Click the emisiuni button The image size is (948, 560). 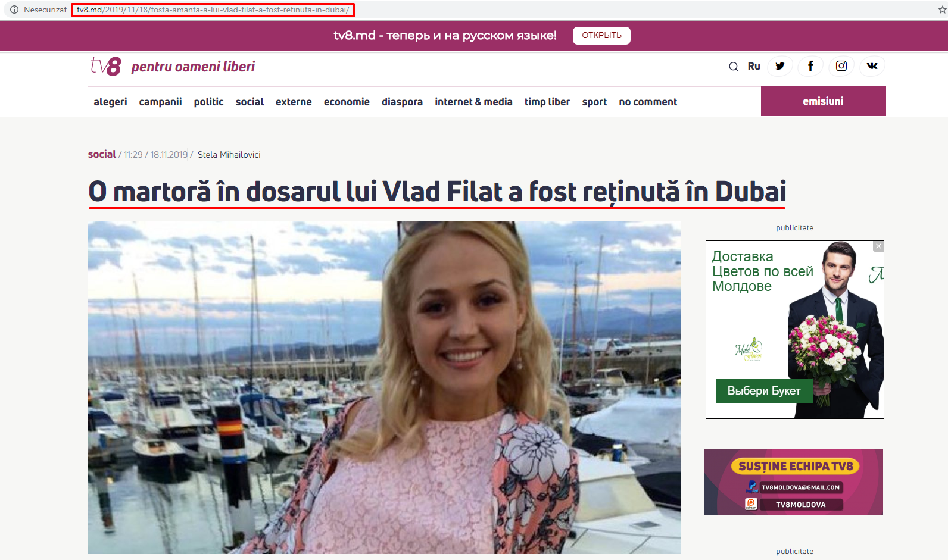(824, 101)
